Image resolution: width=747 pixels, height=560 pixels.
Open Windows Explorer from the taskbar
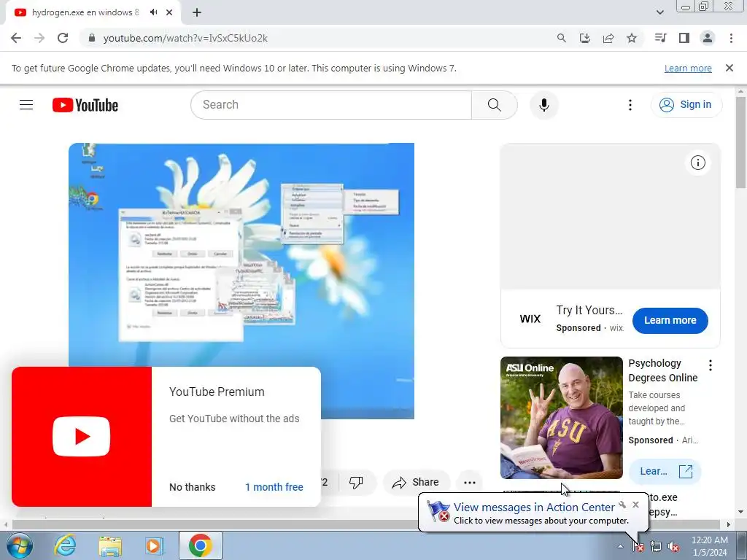click(110, 545)
